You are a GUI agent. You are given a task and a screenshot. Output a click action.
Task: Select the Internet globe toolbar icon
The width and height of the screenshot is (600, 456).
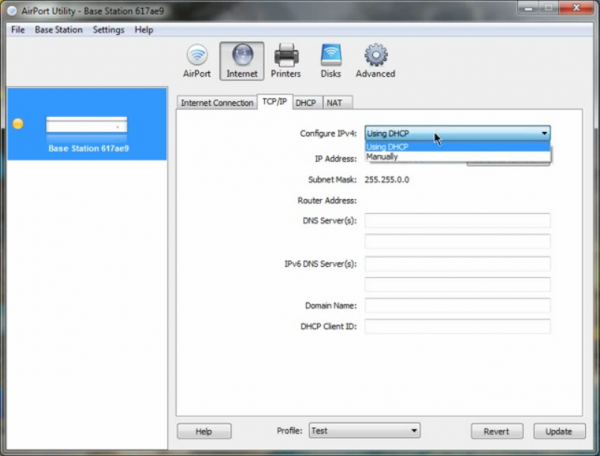[242, 61]
